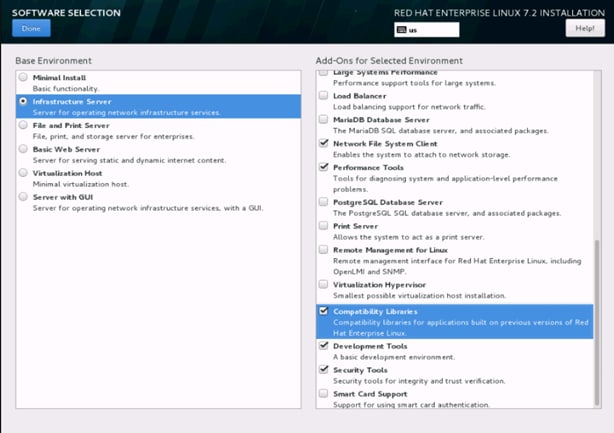
Task: Click 'Print Server' add-on label
Action: [355, 226]
